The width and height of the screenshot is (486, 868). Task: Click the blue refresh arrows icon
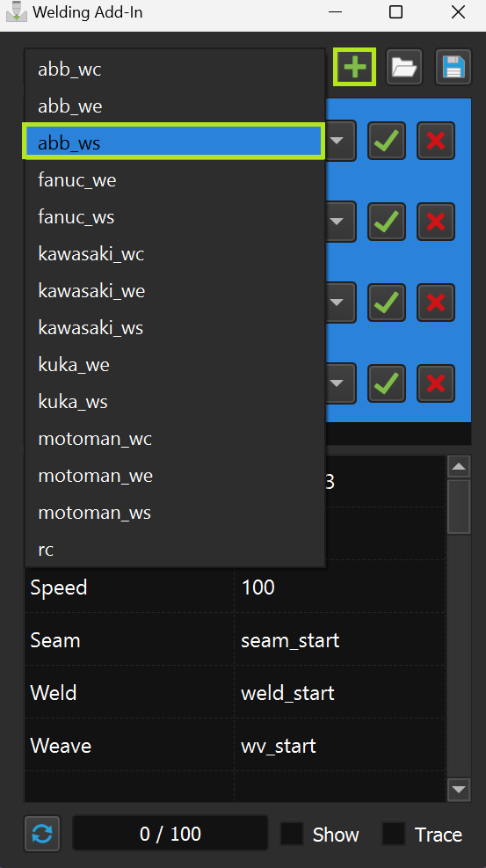click(x=42, y=833)
